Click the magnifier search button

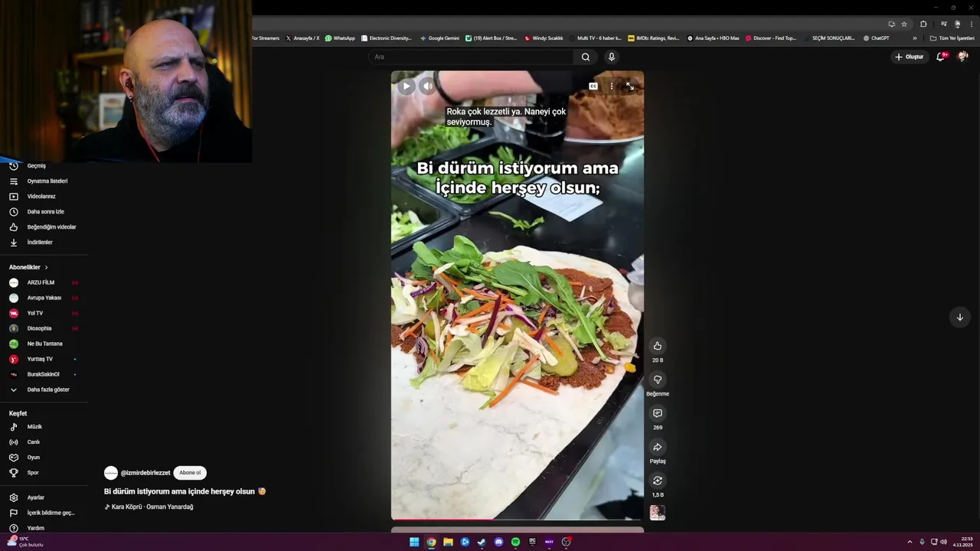click(x=586, y=57)
